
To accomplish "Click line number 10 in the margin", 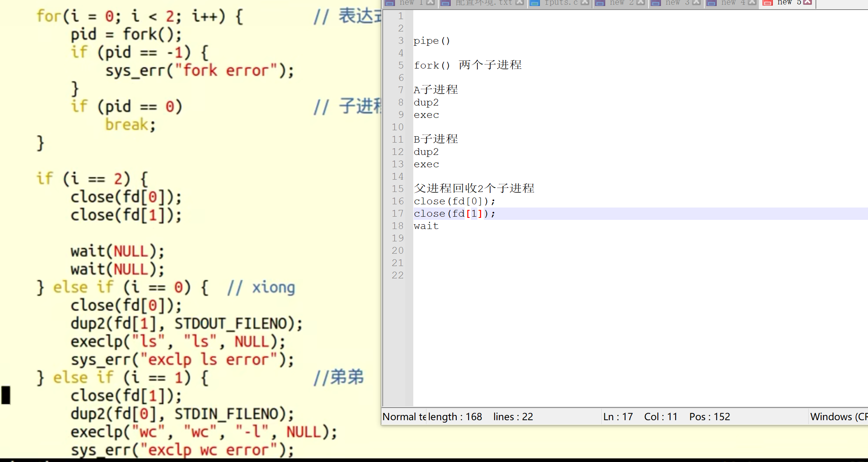I will pyautogui.click(x=397, y=127).
